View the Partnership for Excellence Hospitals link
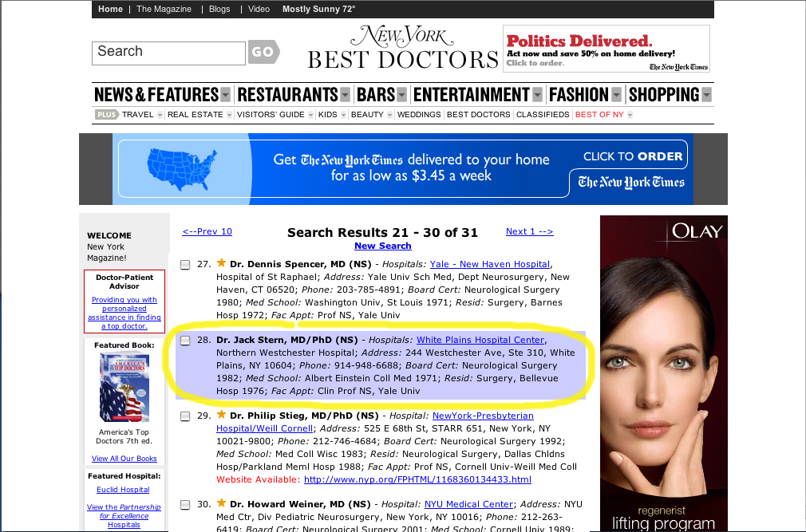 pos(124,516)
